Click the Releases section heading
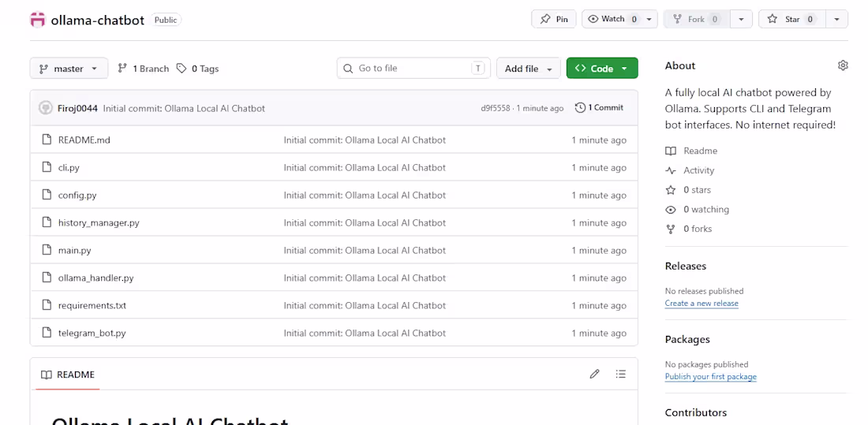 (685, 267)
